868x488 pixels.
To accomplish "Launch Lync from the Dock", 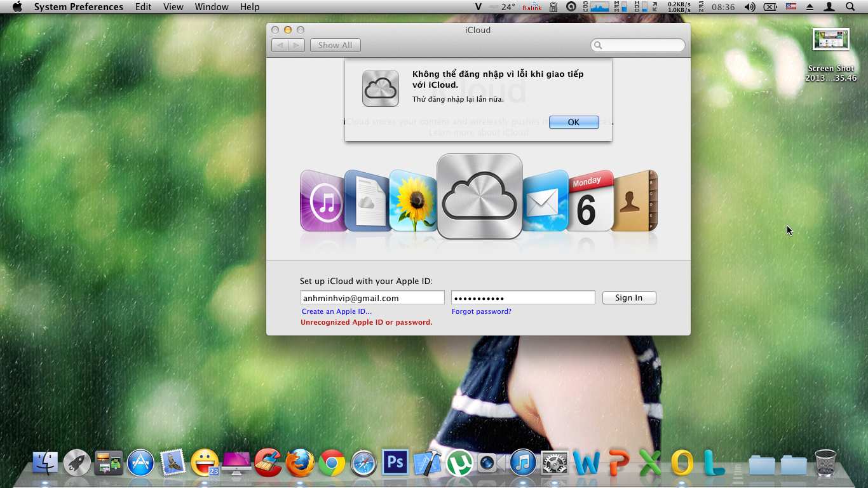I will pos(714,463).
